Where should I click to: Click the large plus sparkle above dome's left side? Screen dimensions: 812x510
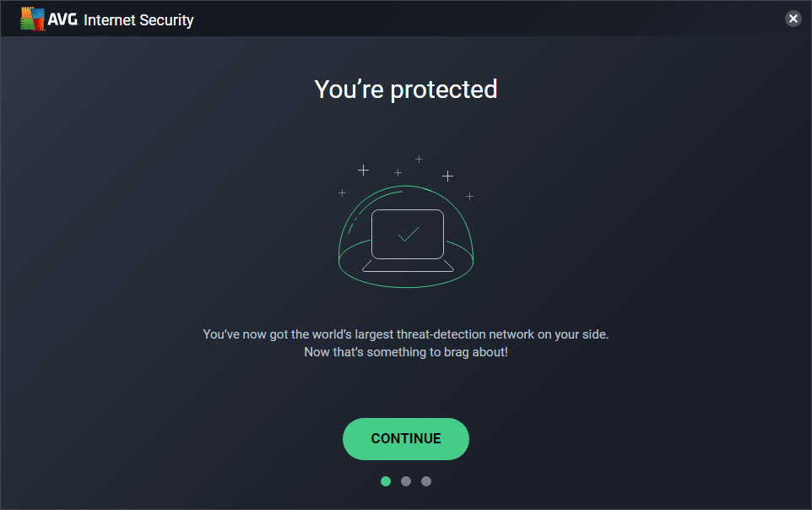[363, 170]
